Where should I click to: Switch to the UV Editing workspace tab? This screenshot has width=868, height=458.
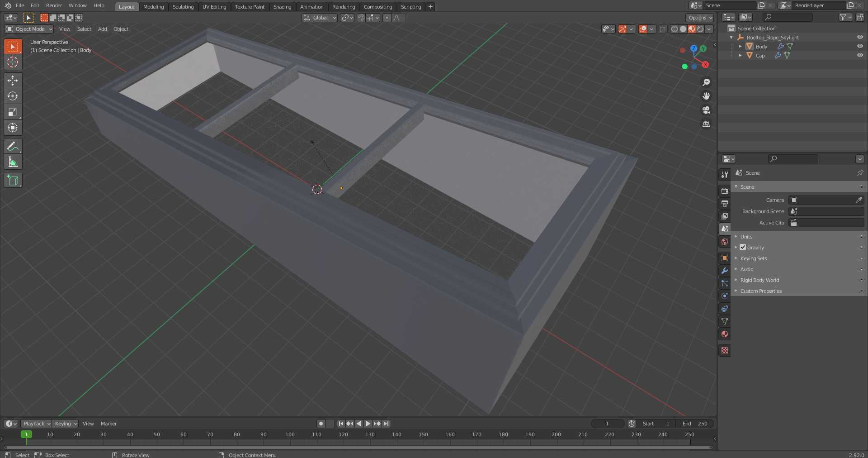point(214,7)
